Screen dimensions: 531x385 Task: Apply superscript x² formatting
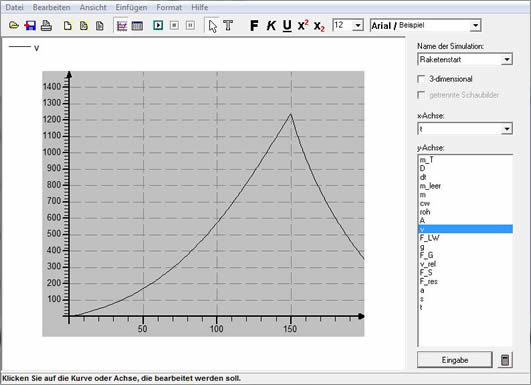(303, 25)
